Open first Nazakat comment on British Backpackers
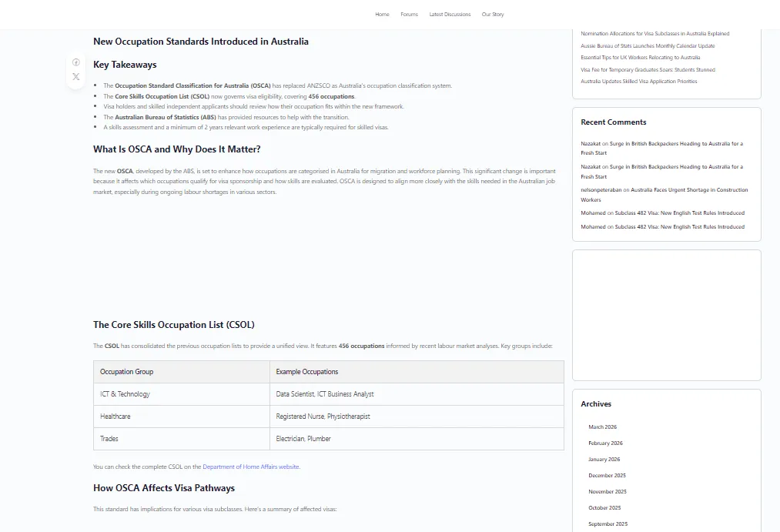The image size is (780, 532). tap(661, 148)
